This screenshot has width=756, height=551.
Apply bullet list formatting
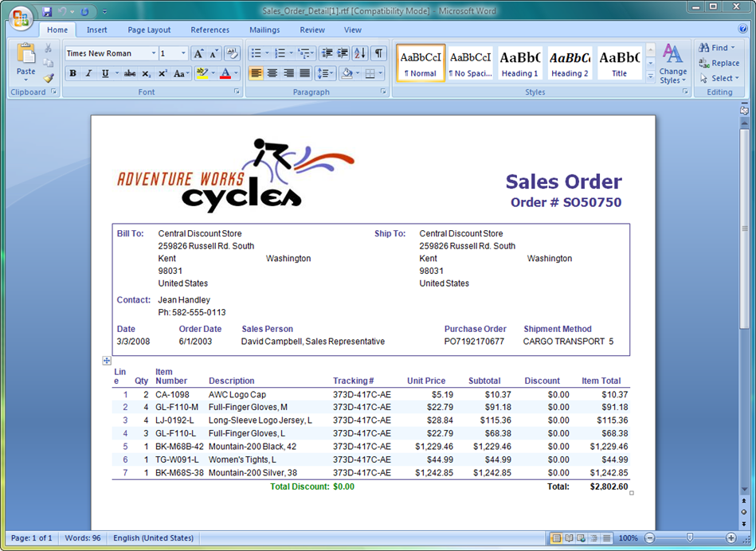click(x=257, y=53)
